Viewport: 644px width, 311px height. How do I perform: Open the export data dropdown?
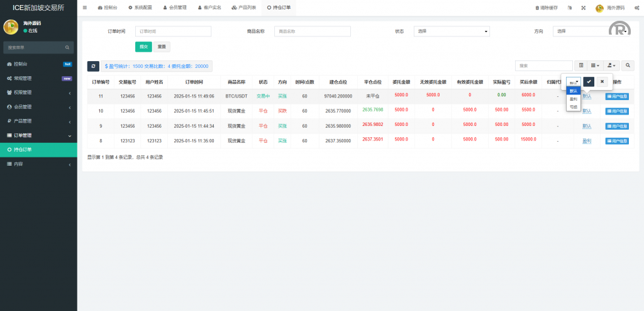(x=611, y=65)
